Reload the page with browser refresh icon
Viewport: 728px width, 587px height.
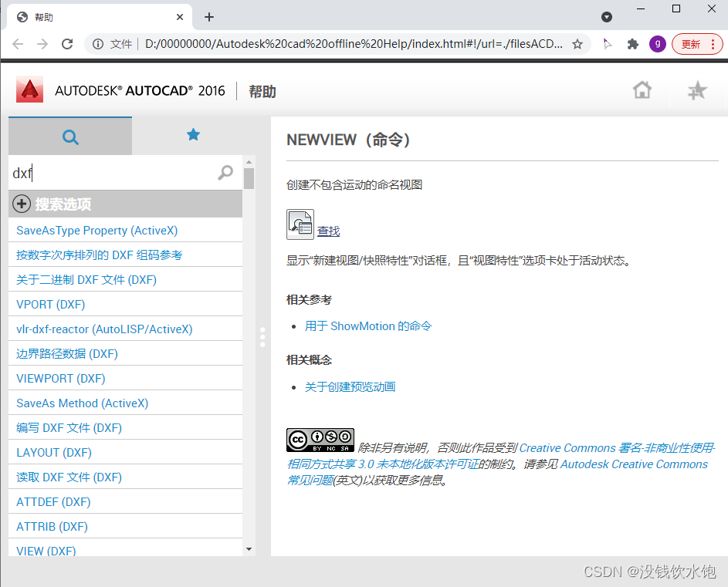(x=67, y=44)
